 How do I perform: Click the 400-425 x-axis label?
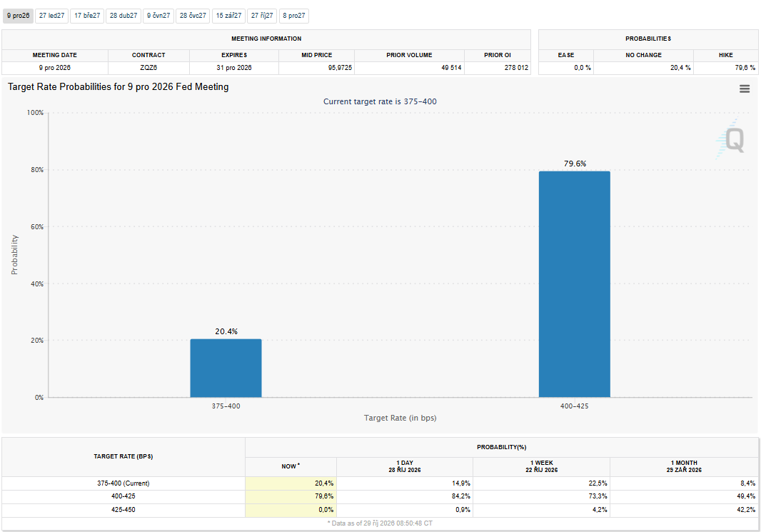coord(574,406)
